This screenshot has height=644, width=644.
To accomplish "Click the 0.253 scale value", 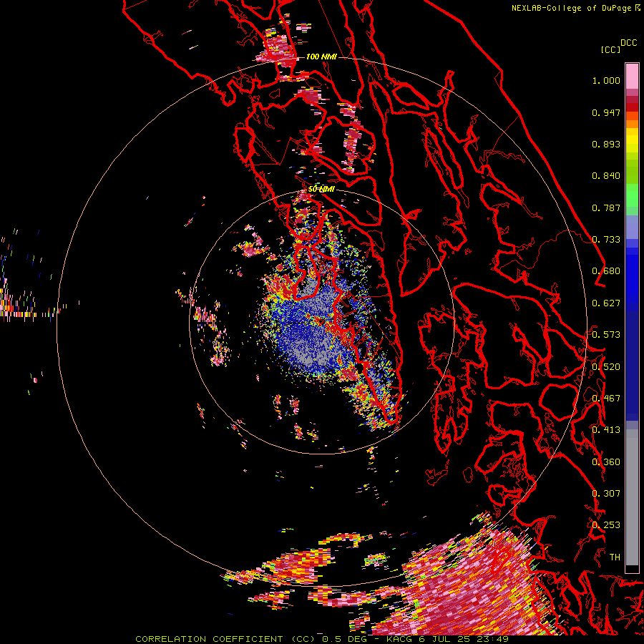I will (x=606, y=525).
